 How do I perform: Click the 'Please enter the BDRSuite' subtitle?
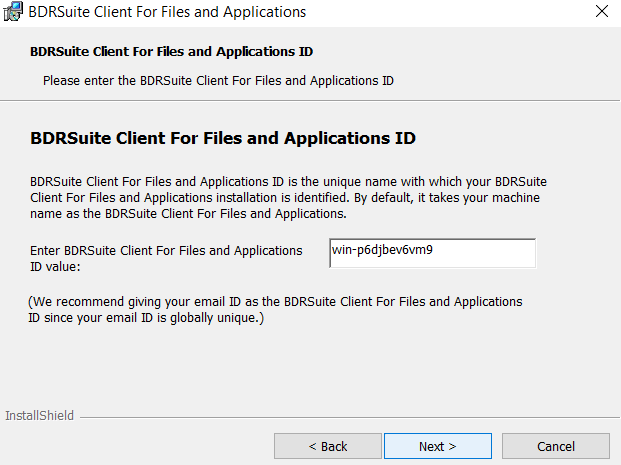point(218,81)
